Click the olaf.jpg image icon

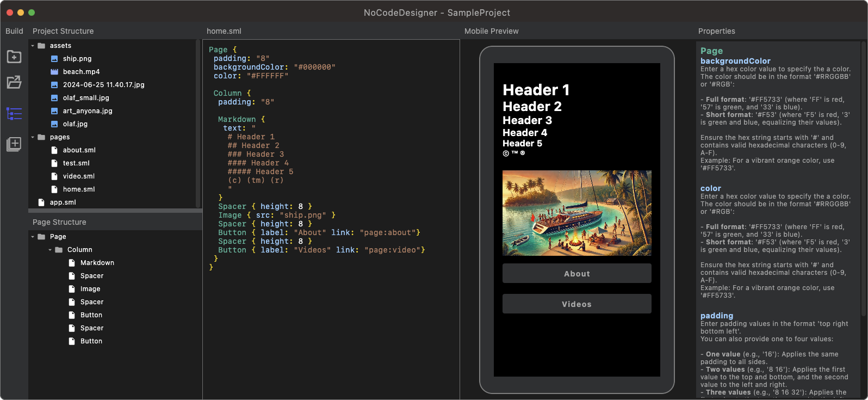pos(54,124)
